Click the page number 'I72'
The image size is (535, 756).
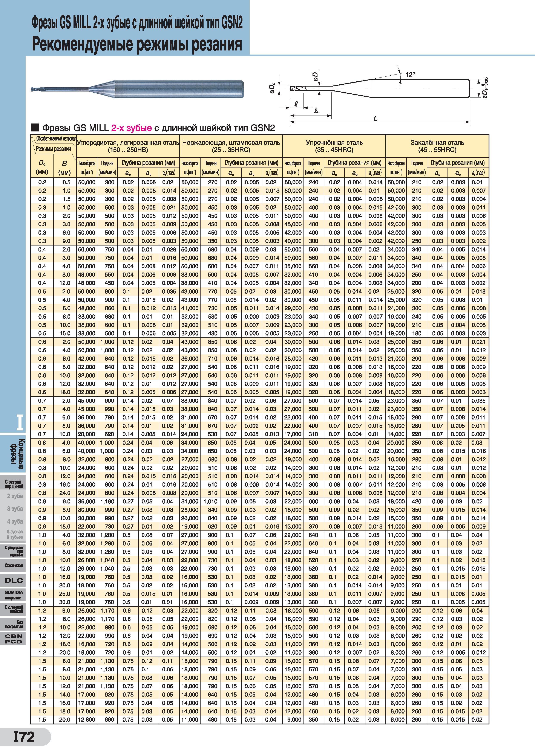[x=24, y=737]
